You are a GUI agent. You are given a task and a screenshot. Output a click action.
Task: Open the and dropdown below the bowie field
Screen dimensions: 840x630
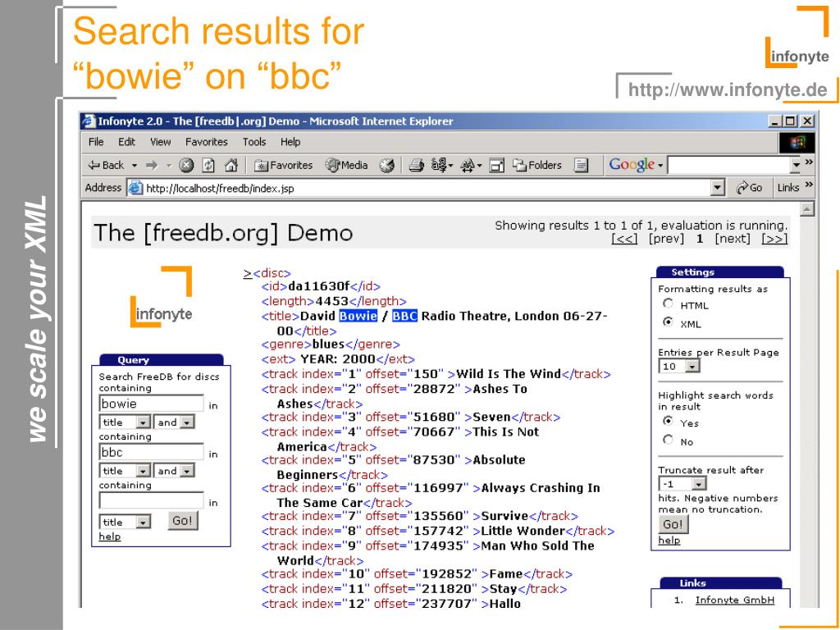[x=174, y=422]
